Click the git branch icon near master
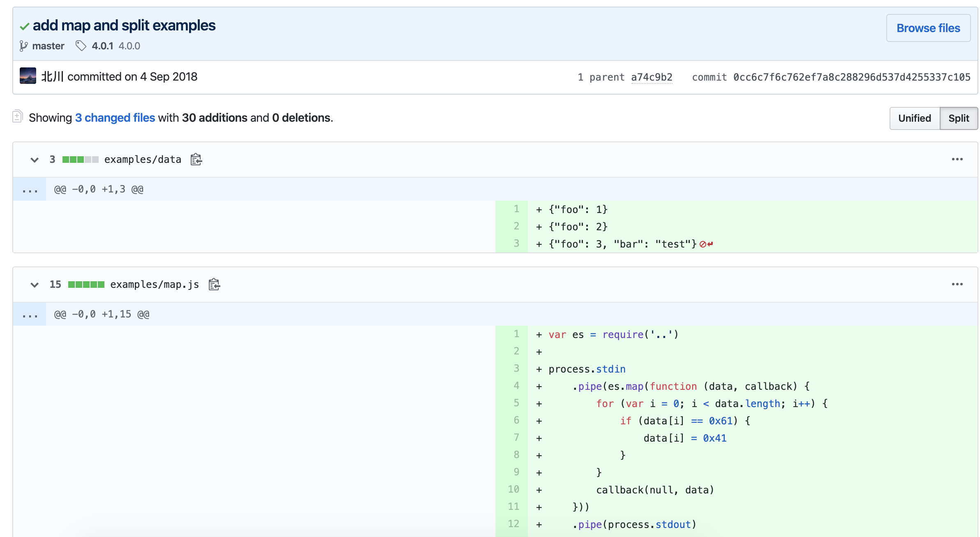Image resolution: width=980 pixels, height=537 pixels. coord(24,46)
